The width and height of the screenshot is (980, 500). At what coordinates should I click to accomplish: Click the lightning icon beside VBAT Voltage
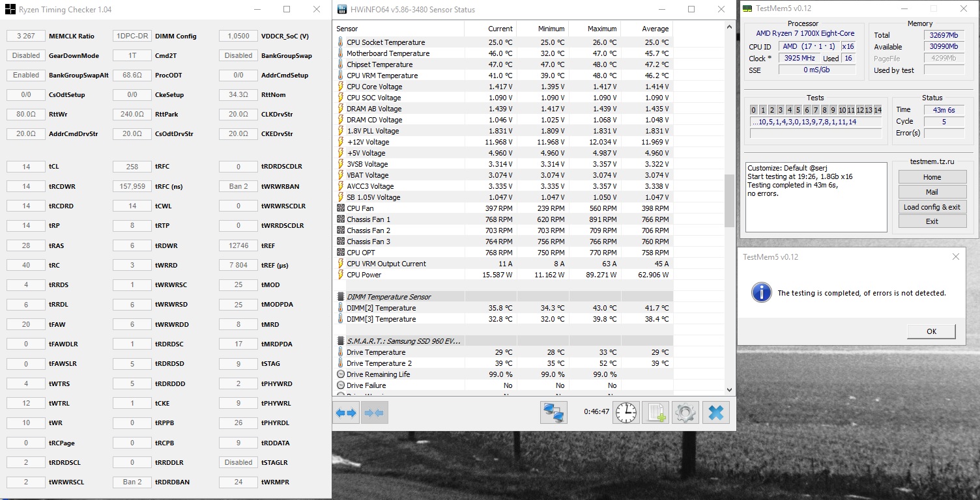[x=340, y=175]
